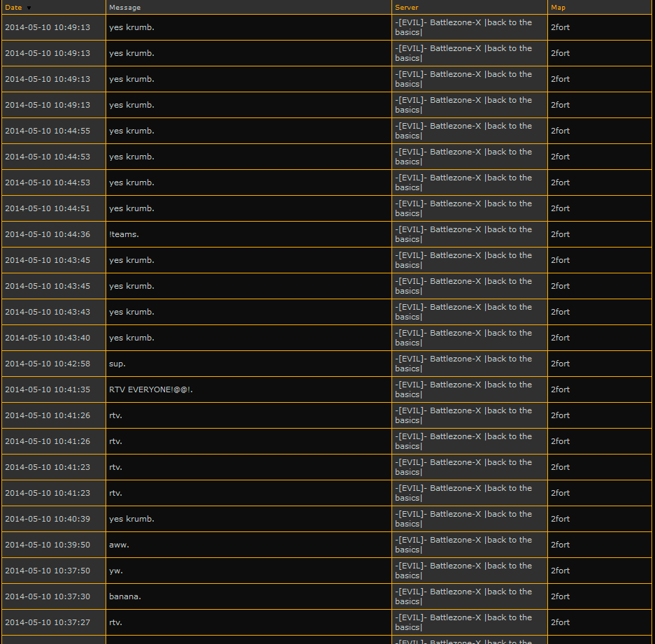Image resolution: width=655 pixels, height=644 pixels.
Task: Sort the table by Message column header
Action: [124, 8]
